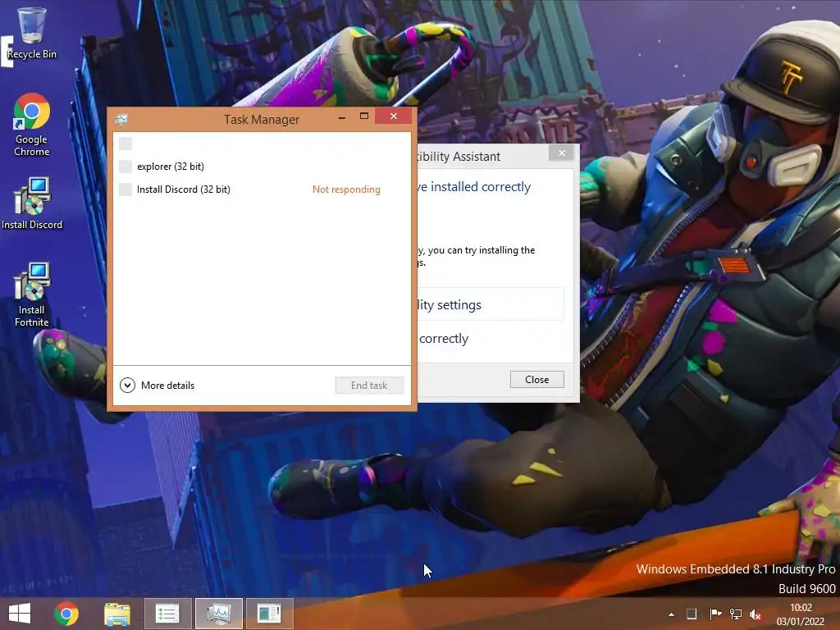Choose compatibility settings option in Assistant
The height and width of the screenshot is (630, 840).
coord(491,304)
